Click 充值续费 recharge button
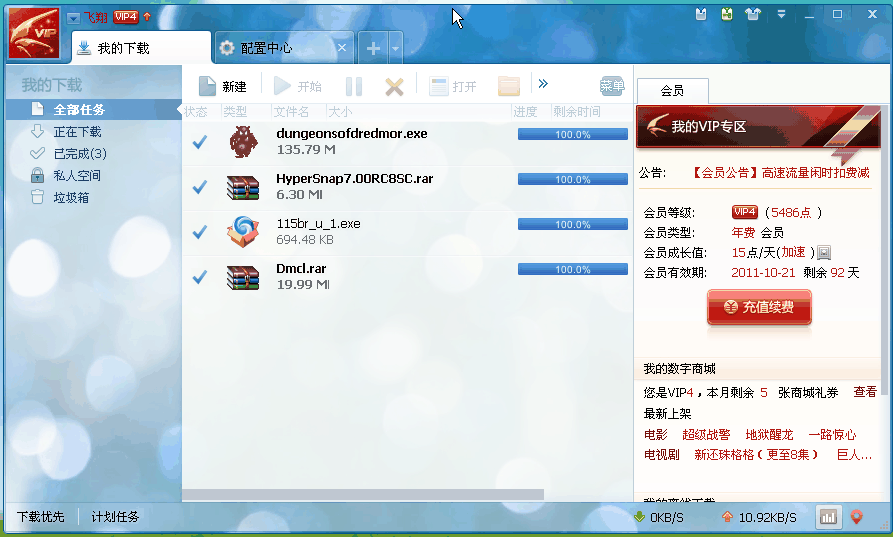 [759, 308]
